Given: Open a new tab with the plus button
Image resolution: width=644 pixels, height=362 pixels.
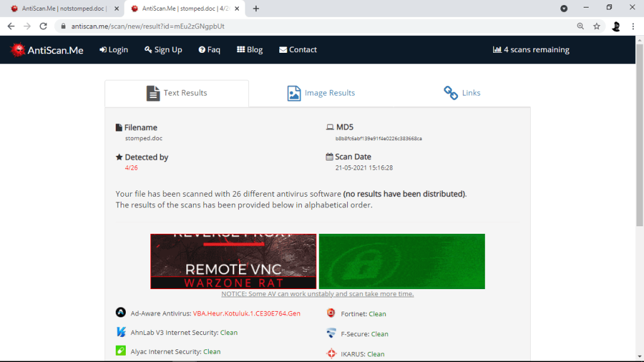Looking at the screenshot, I should 256,9.
